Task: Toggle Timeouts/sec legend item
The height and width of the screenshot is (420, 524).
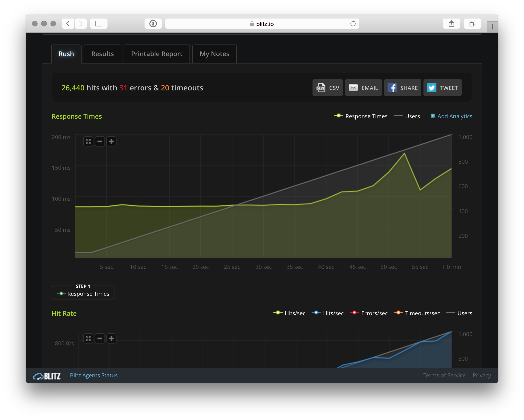Action: click(417, 313)
